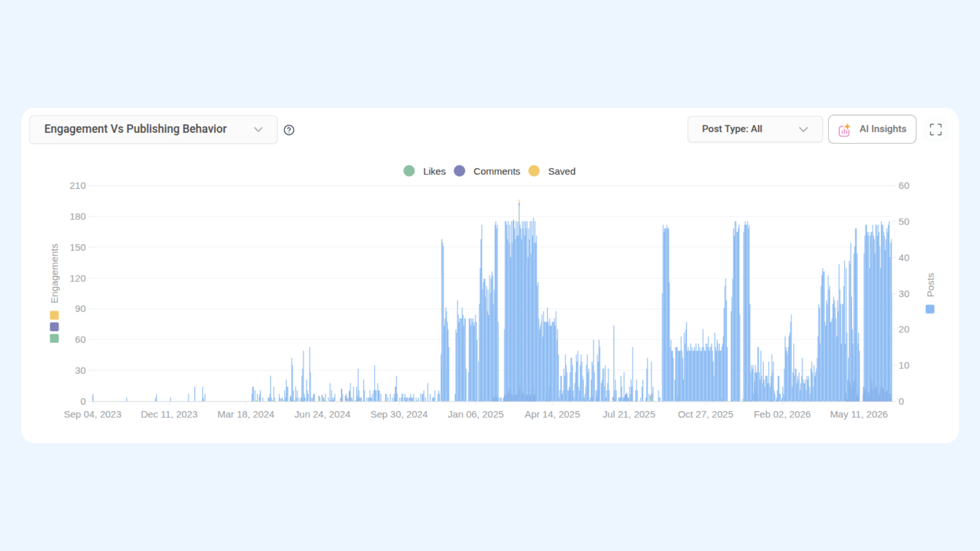This screenshot has height=551, width=980.
Task: Click the yellow Saved swatch beside Engagements axis
Action: [54, 315]
